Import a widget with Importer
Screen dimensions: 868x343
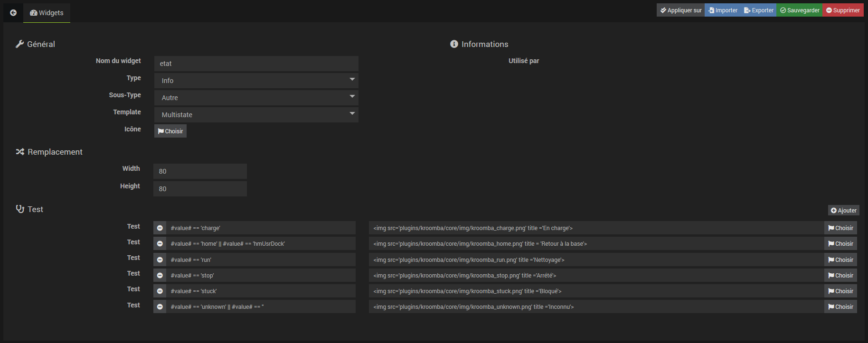pos(723,10)
